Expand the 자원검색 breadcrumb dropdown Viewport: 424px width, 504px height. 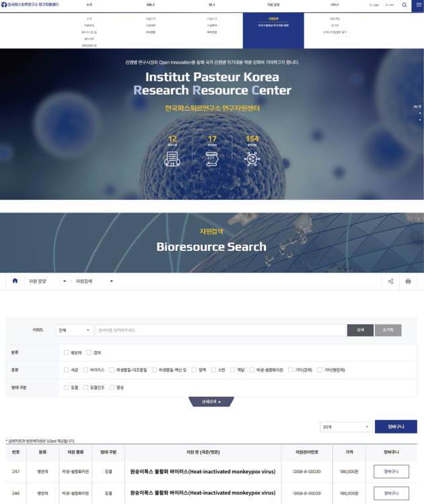click(94, 281)
